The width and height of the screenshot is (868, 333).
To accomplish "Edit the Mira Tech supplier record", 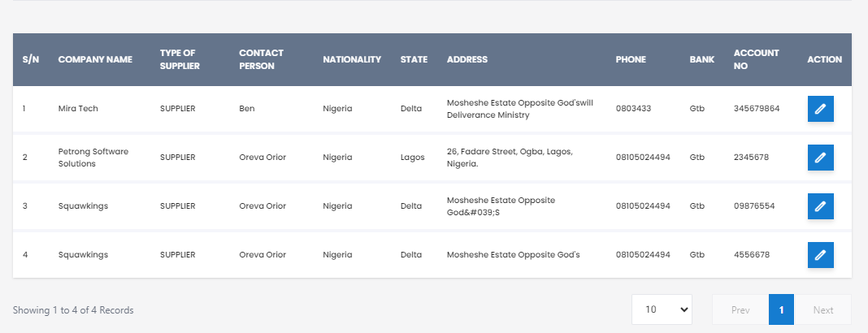I will pyautogui.click(x=820, y=109).
